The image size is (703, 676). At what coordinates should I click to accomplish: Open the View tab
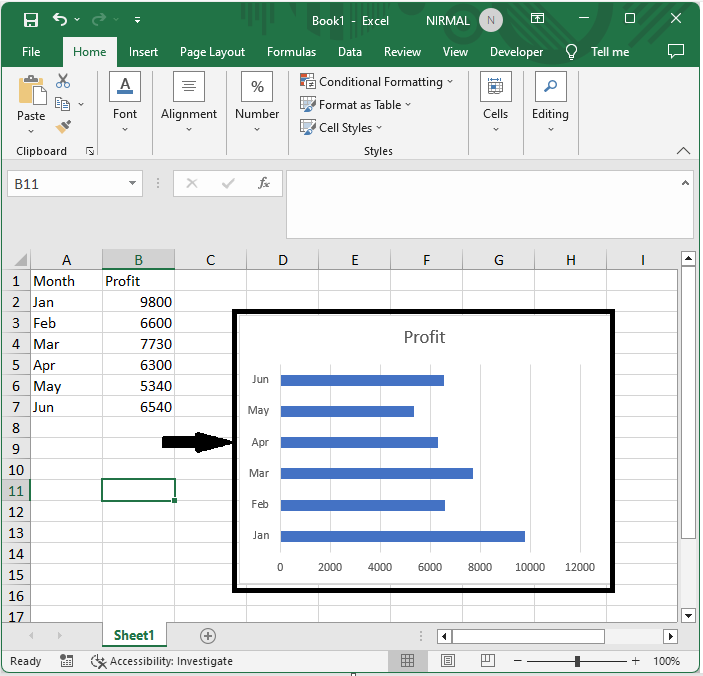coord(455,52)
